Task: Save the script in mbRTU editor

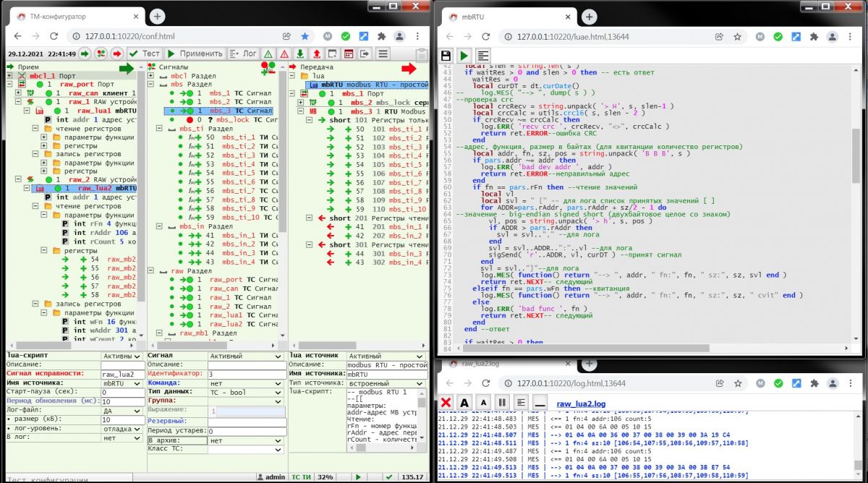Action: [x=446, y=56]
